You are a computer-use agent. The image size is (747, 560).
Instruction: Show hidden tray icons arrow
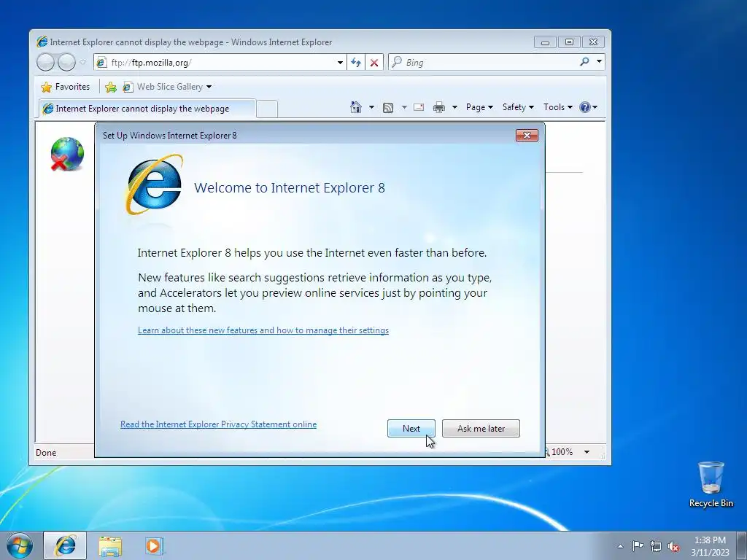click(x=620, y=546)
